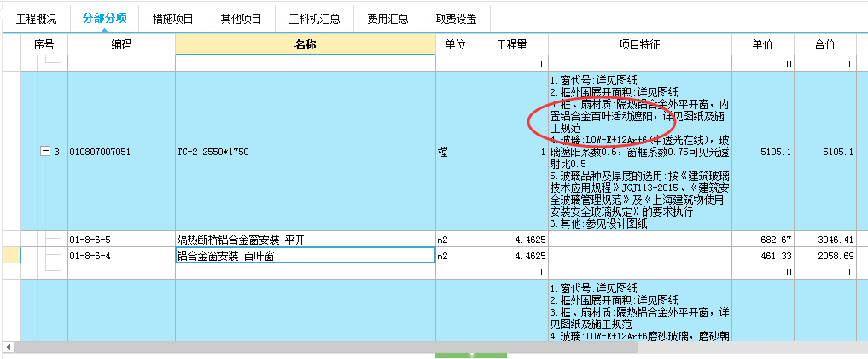Select the unit cell 樘

click(x=455, y=152)
